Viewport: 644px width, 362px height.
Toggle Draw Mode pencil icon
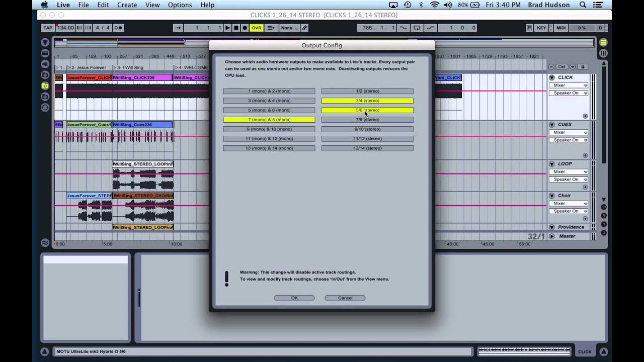tap(304, 28)
